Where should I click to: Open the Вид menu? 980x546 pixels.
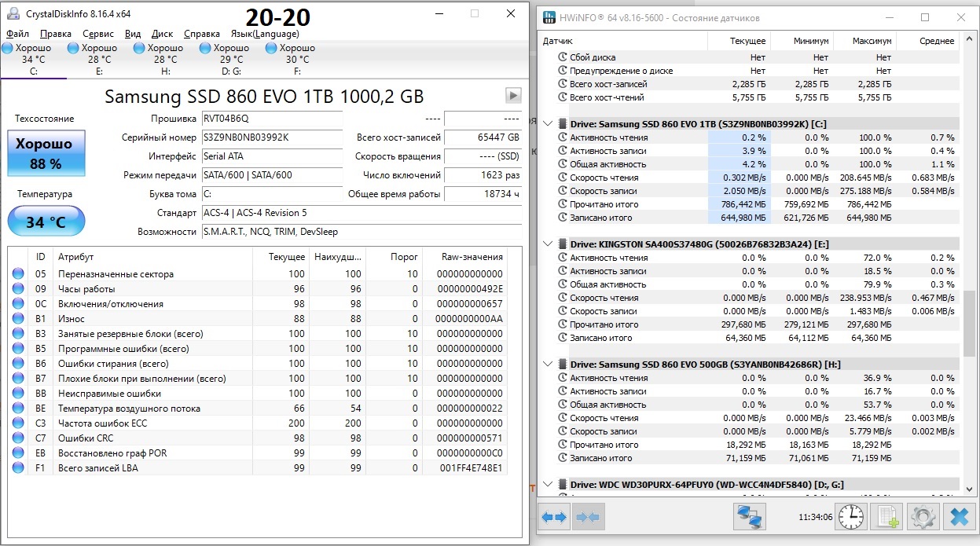(133, 34)
